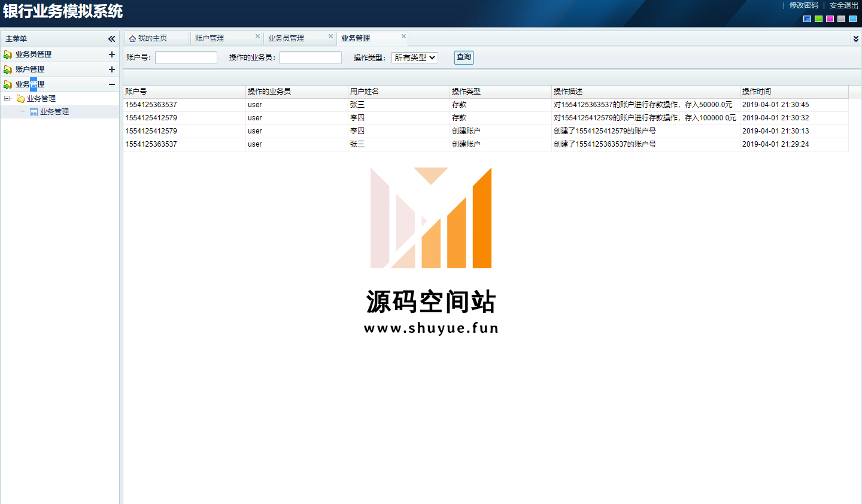Click the leaf page icon beside 业务管理
This screenshot has width=862, height=504.
[34, 112]
